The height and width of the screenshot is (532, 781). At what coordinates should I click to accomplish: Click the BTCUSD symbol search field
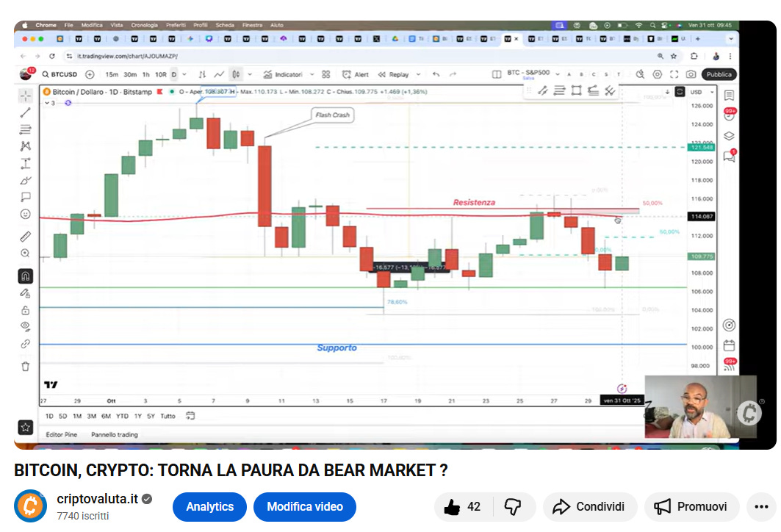click(x=60, y=74)
